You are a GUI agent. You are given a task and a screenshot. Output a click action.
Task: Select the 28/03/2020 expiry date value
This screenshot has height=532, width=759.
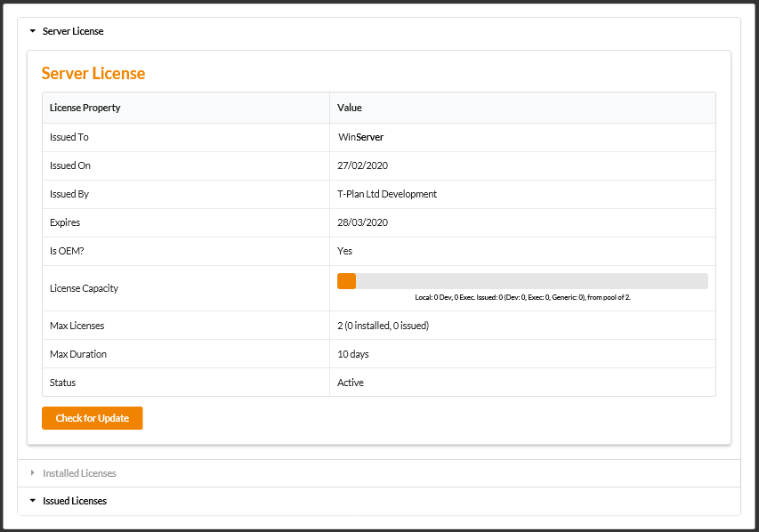tap(362, 222)
